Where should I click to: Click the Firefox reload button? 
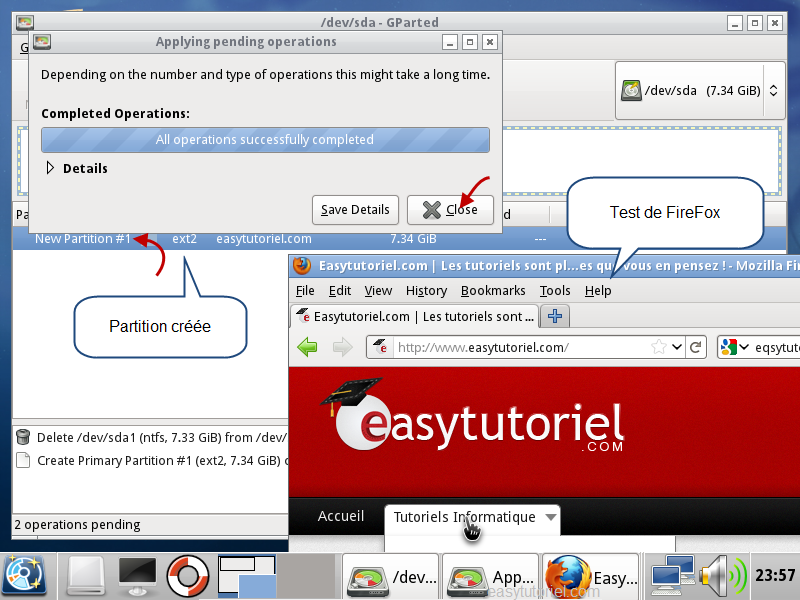pos(695,347)
